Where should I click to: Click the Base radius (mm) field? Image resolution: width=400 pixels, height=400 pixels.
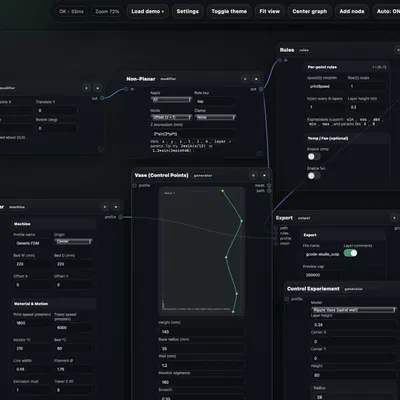click(x=201, y=349)
